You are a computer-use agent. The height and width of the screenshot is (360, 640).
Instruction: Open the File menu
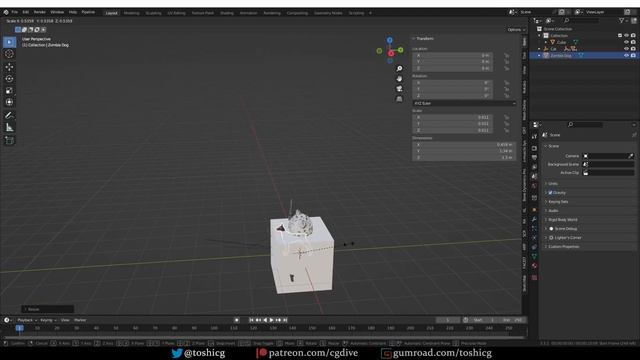[15, 12]
